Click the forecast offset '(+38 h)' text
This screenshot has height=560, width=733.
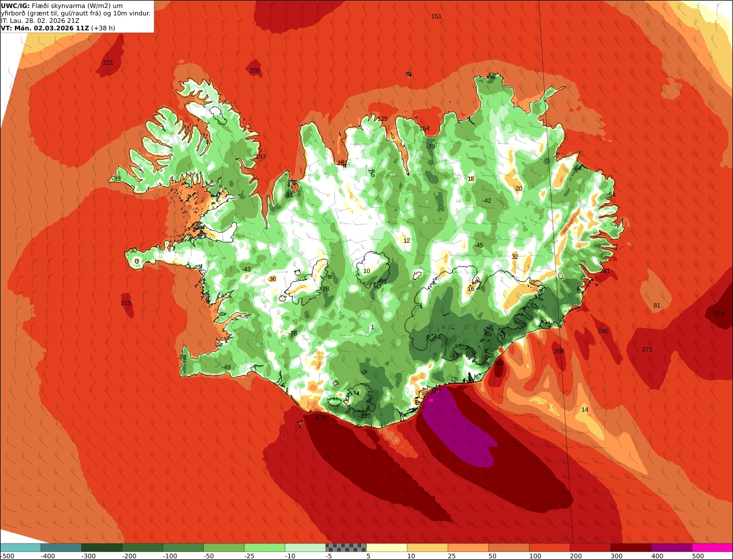click(x=103, y=27)
